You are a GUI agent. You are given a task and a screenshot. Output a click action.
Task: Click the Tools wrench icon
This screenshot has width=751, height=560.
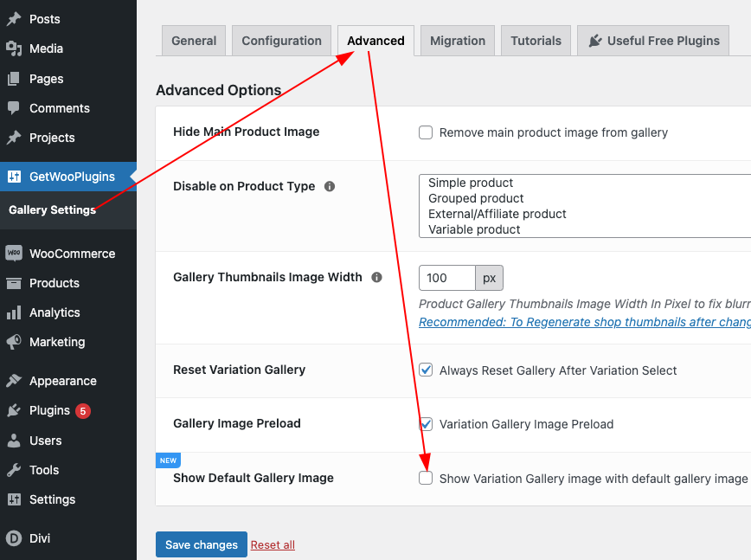[x=14, y=470]
